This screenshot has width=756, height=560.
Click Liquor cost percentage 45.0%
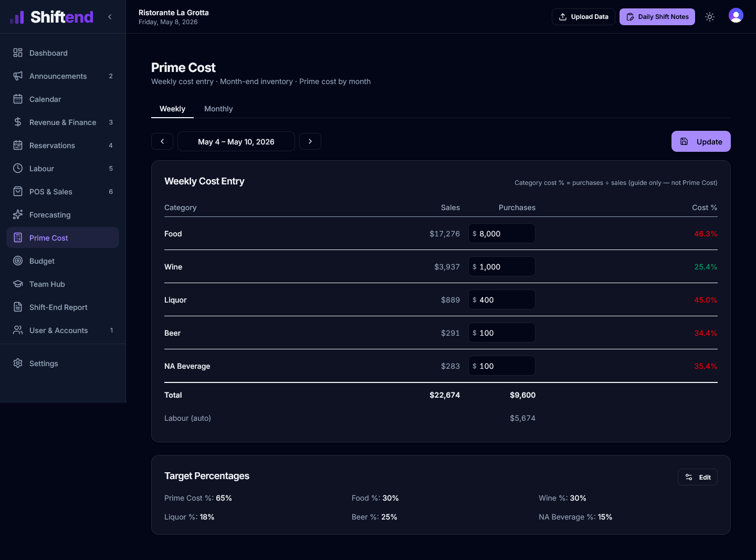click(706, 300)
